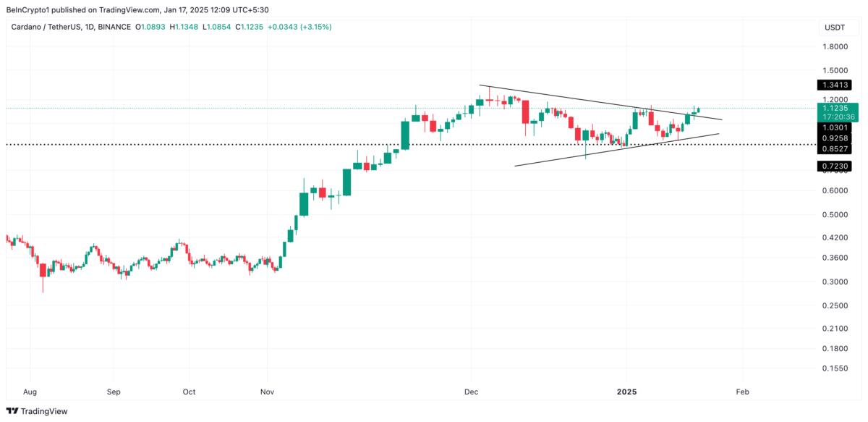
Task: Select the 0.7230 price level label
Action: [835, 166]
